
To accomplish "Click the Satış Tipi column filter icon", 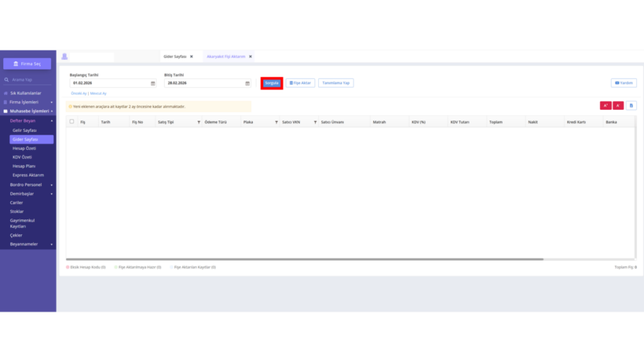I will click(x=199, y=123).
